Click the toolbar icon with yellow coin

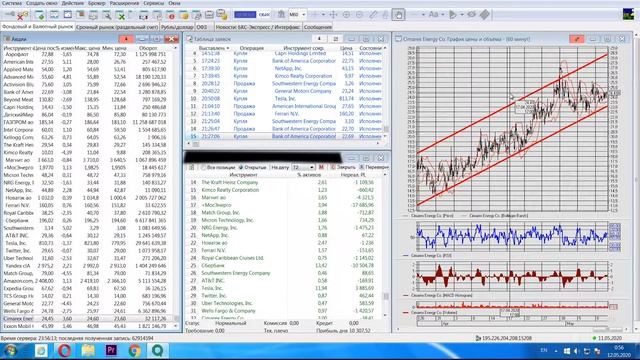[x=184, y=15]
